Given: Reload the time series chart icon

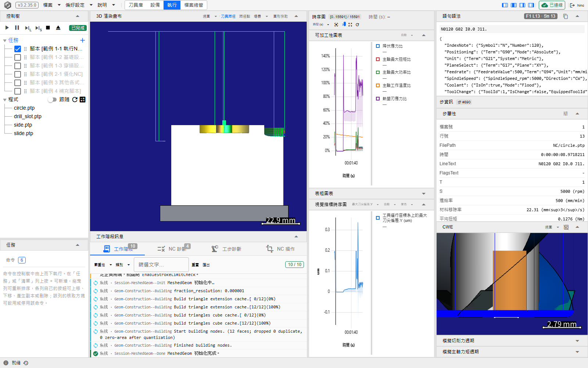Looking at the screenshot, I should coord(357,25).
